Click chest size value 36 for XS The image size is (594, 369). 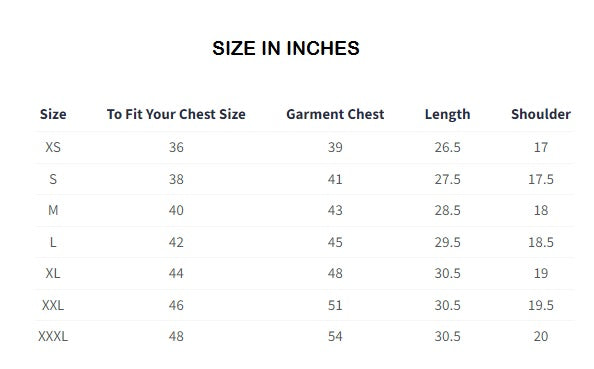[176, 147]
